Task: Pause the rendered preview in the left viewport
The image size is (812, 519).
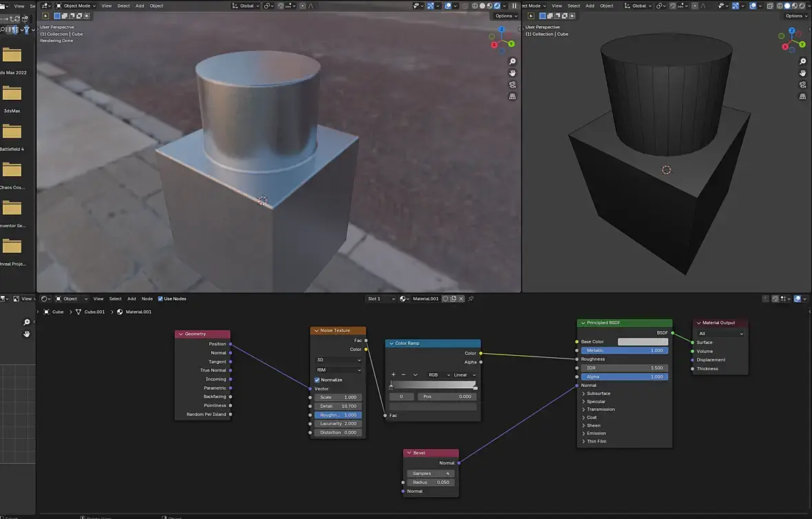Action: (x=514, y=6)
